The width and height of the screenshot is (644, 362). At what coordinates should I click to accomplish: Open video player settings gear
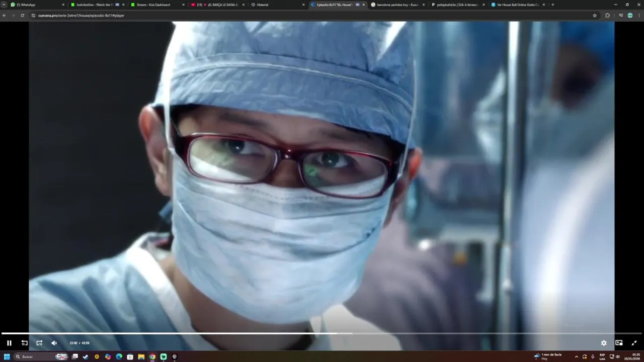pos(604,343)
